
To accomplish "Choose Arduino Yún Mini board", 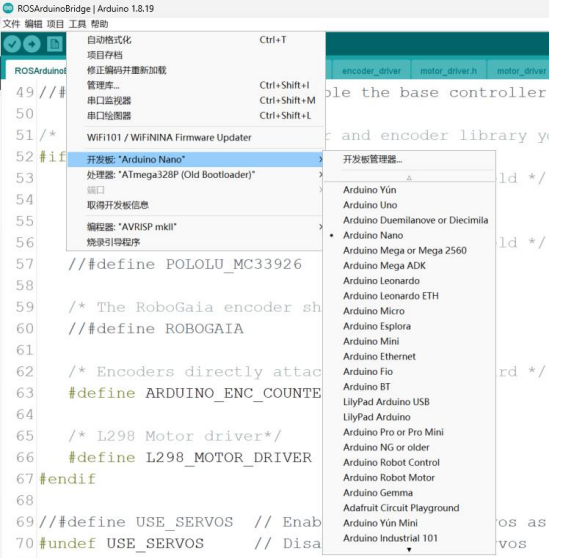I will (x=409, y=523).
